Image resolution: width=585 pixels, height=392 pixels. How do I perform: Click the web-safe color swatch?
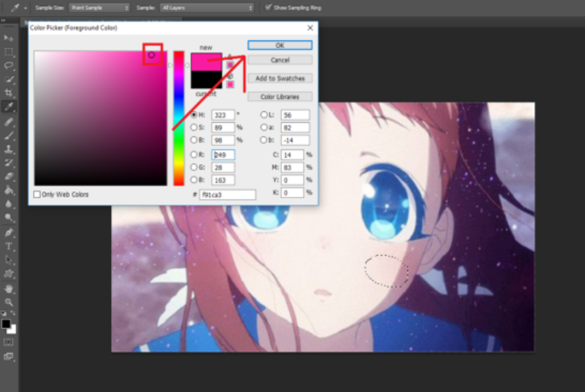click(x=230, y=84)
